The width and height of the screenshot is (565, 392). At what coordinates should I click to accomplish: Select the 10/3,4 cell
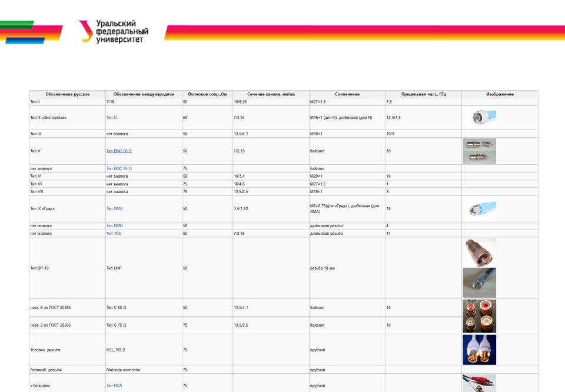[271, 176]
